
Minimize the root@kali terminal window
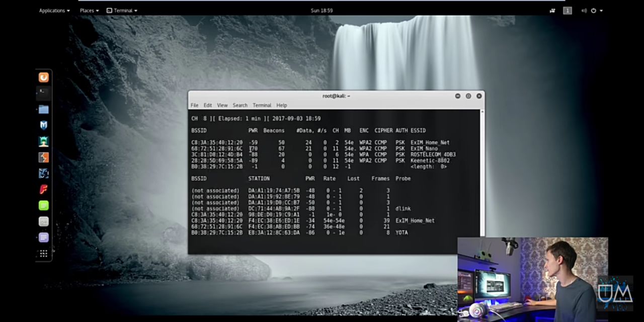458,96
